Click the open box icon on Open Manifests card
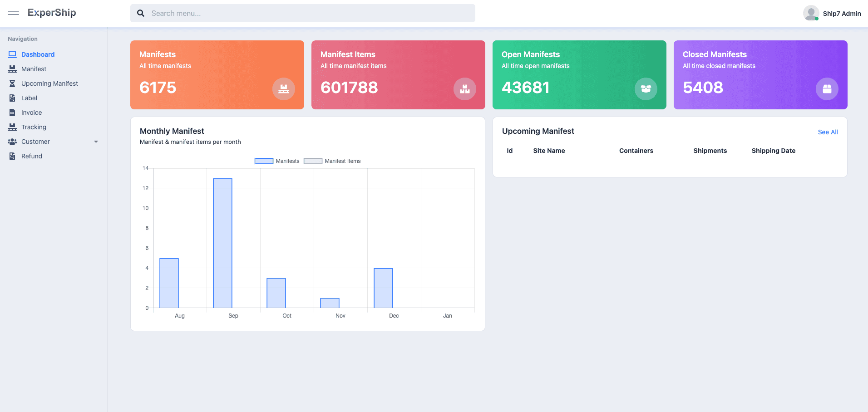The image size is (868, 412). click(646, 89)
